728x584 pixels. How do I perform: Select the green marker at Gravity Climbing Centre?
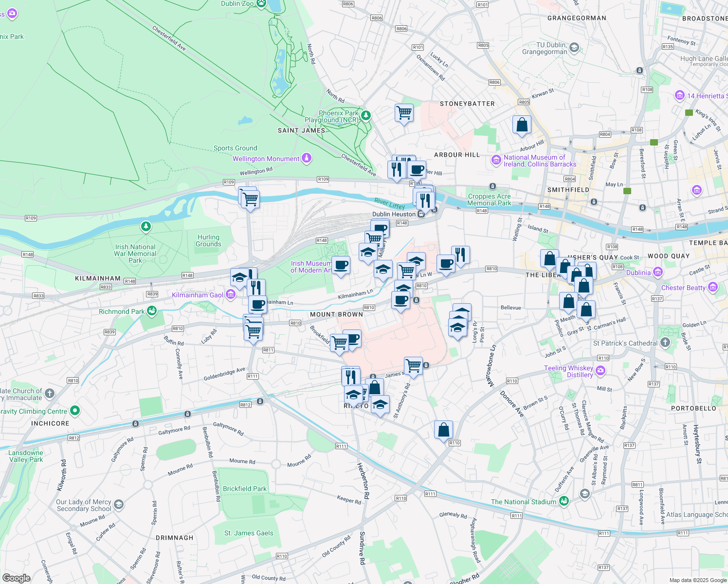tap(74, 411)
